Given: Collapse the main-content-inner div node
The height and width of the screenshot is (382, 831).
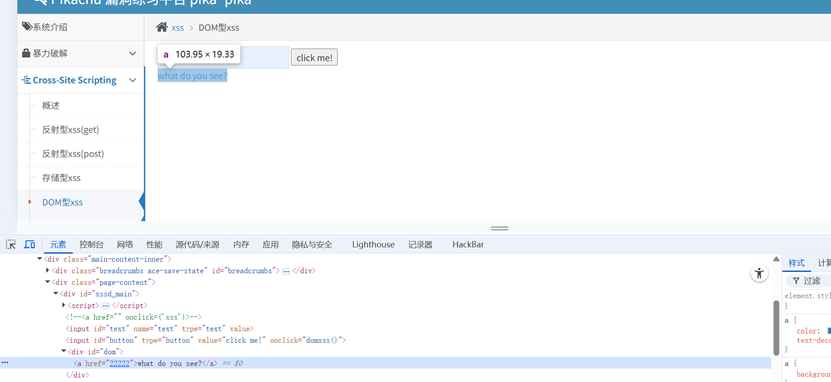Looking at the screenshot, I should (39, 259).
